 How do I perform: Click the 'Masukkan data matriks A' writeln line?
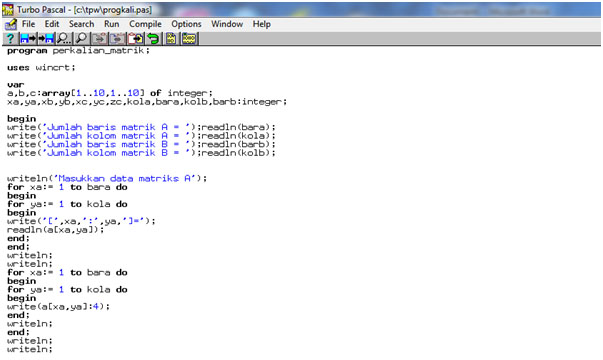click(x=107, y=178)
